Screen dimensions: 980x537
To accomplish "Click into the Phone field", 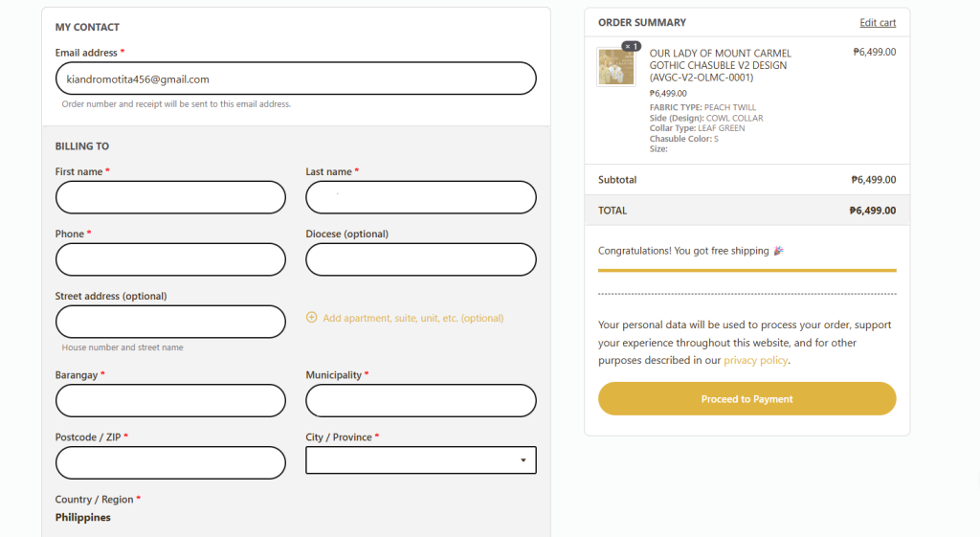I will coord(170,259).
